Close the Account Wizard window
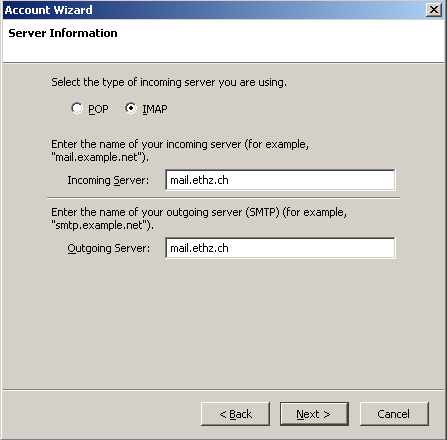The height and width of the screenshot is (440, 447). 434,10
